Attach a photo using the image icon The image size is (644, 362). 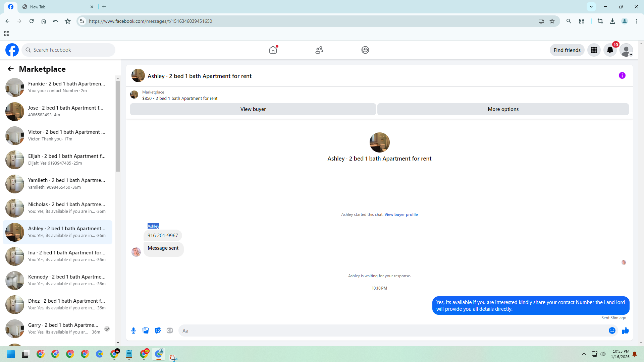pos(146,330)
